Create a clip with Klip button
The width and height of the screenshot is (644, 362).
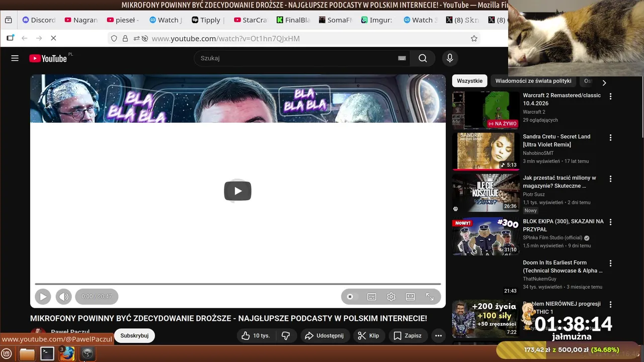(x=369, y=336)
